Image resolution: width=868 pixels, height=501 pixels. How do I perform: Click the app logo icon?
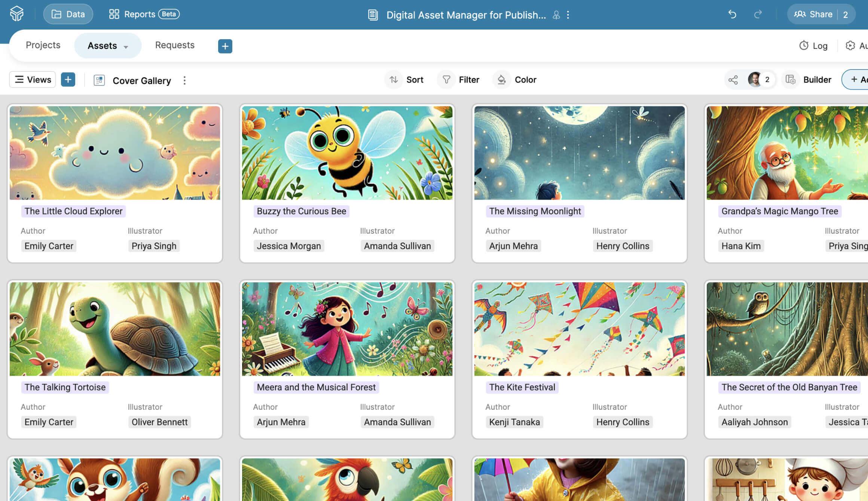click(16, 14)
